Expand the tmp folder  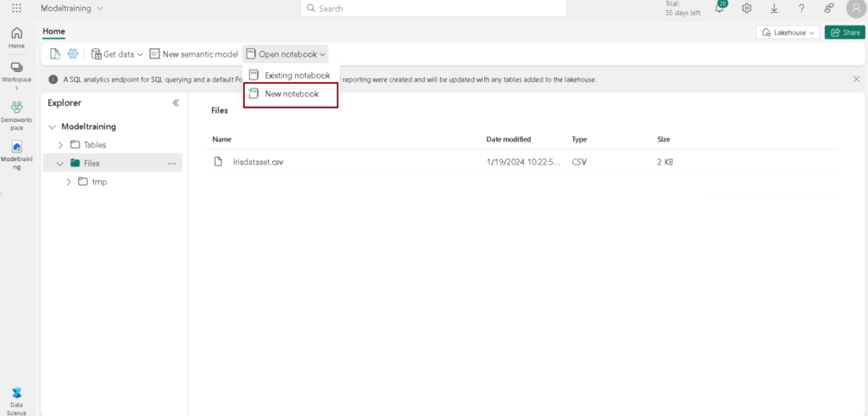[x=69, y=182]
